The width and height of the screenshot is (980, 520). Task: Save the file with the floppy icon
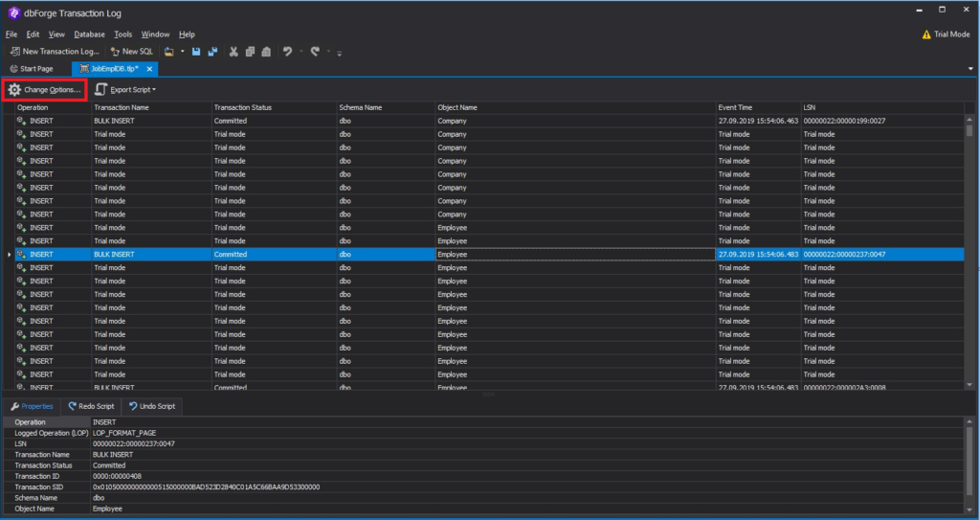[196, 52]
